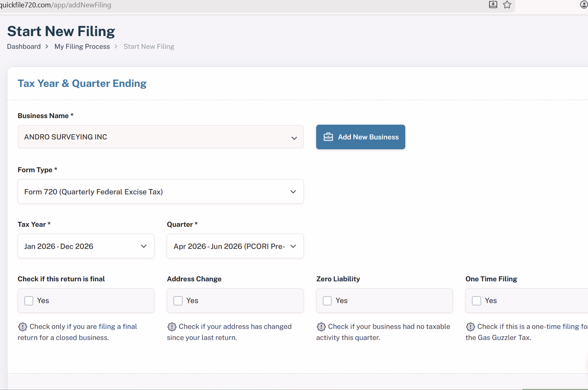Click breadcrumb arrow after Dashboard

click(47, 47)
